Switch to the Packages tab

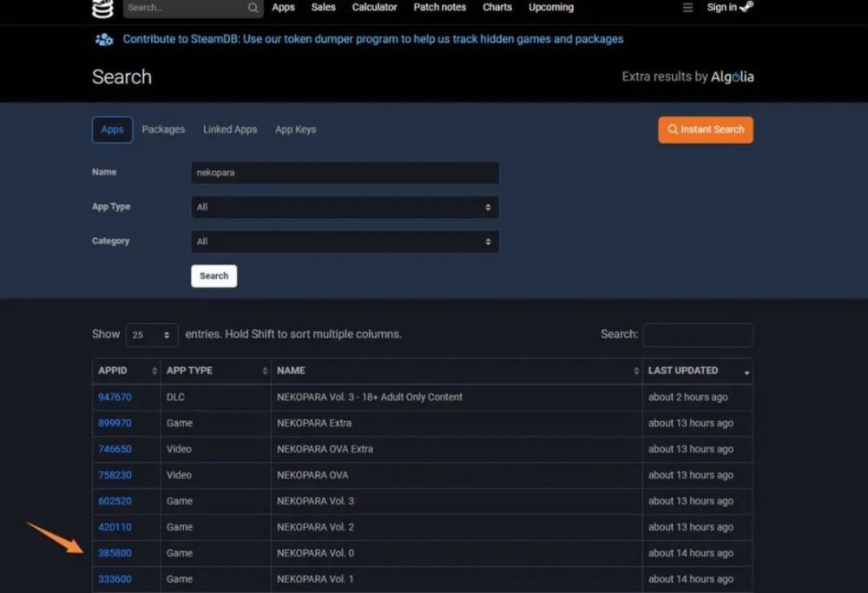[x=163, y=129]
